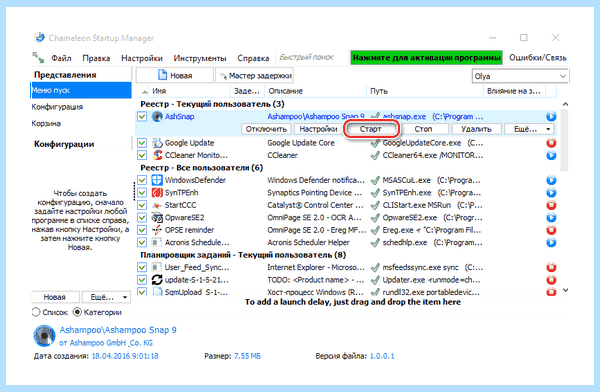Click blue impact icon in OpwareSE2 row
This screenshot has width=600, height=392.
point(551,217)
